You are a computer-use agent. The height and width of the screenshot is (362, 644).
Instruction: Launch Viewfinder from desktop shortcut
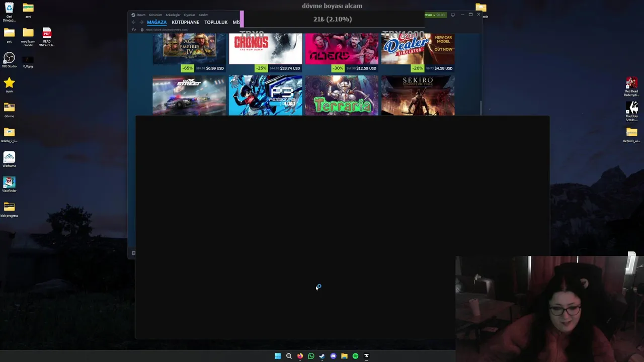click(x=9, y=184)
